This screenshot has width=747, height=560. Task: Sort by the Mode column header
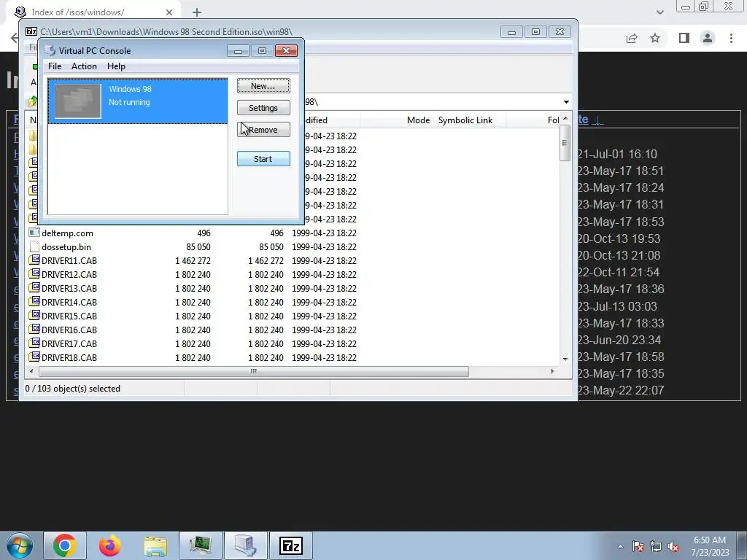click(418, 120)
